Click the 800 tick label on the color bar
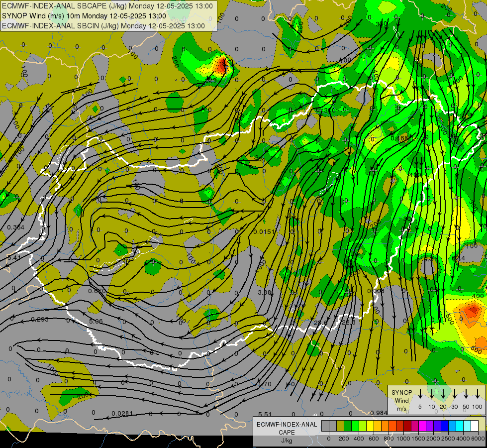This screenshot has height=448, width=487. coord(389,439)
